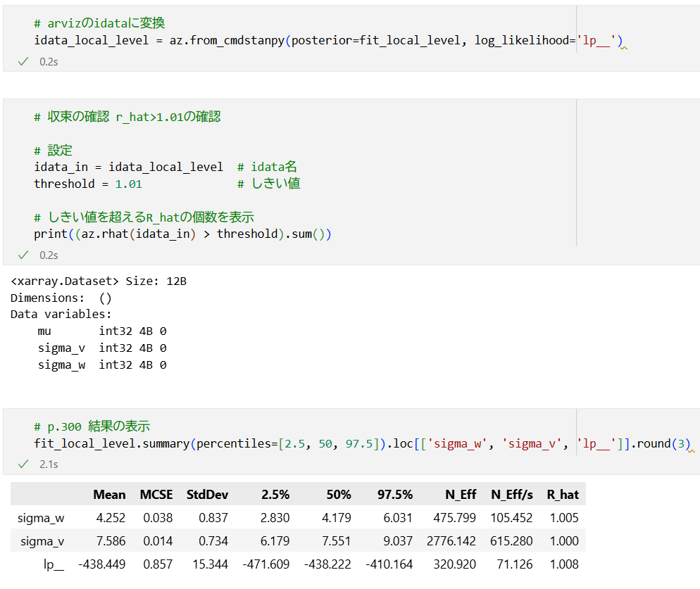
Task: Click the rhat cell's success checkmark icon
Action: click(23, 255)
